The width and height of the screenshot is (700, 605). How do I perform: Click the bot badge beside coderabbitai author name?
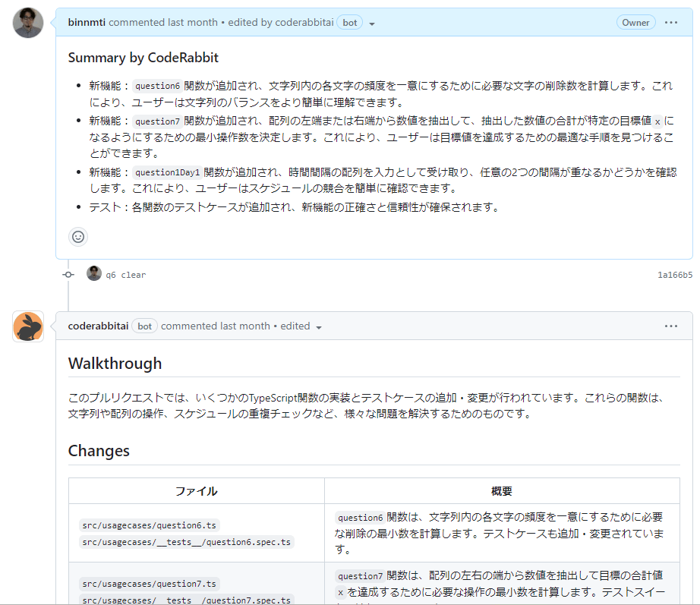coord(145,326)
